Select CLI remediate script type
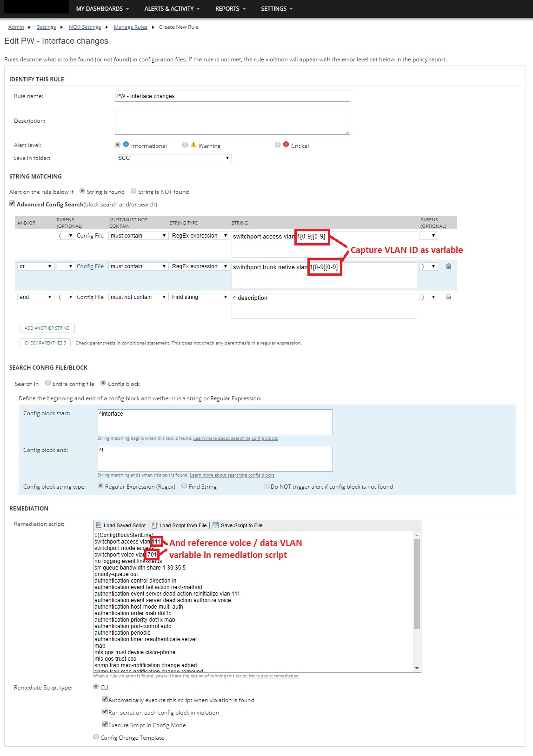 pos(96,687)
